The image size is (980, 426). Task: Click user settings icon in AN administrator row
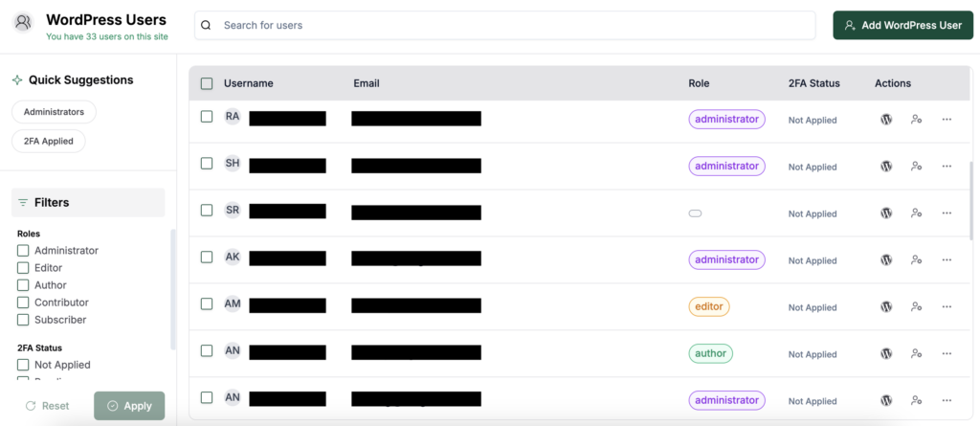916,400
